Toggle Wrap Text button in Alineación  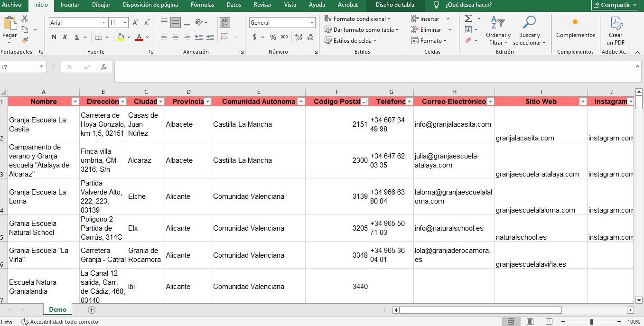click(x=225, y=22)
